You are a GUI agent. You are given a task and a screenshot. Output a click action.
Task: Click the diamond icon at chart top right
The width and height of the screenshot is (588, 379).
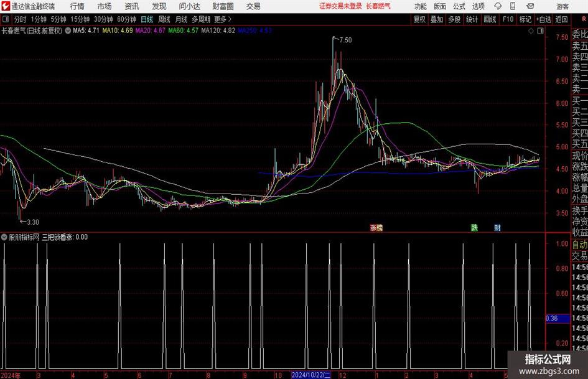[531, 31]
